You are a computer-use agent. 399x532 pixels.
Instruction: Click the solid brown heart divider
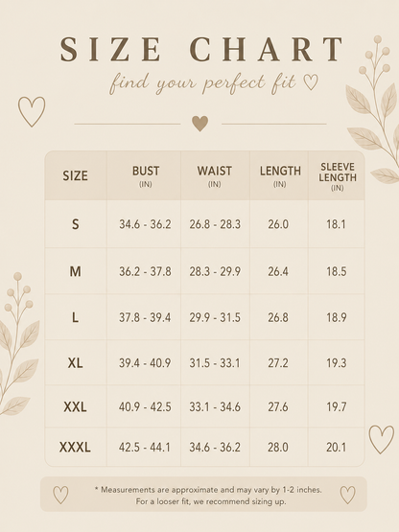pos(200,124)
